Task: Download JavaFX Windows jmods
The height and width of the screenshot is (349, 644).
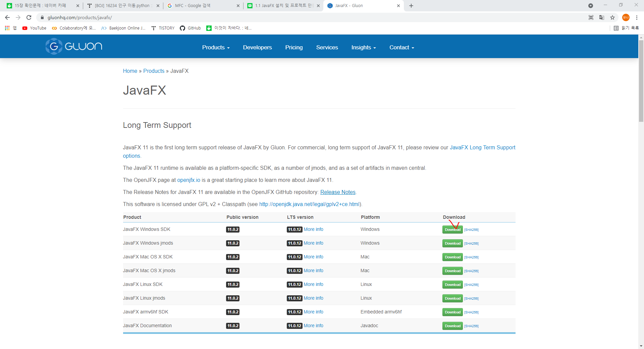Action: point(452,243)
